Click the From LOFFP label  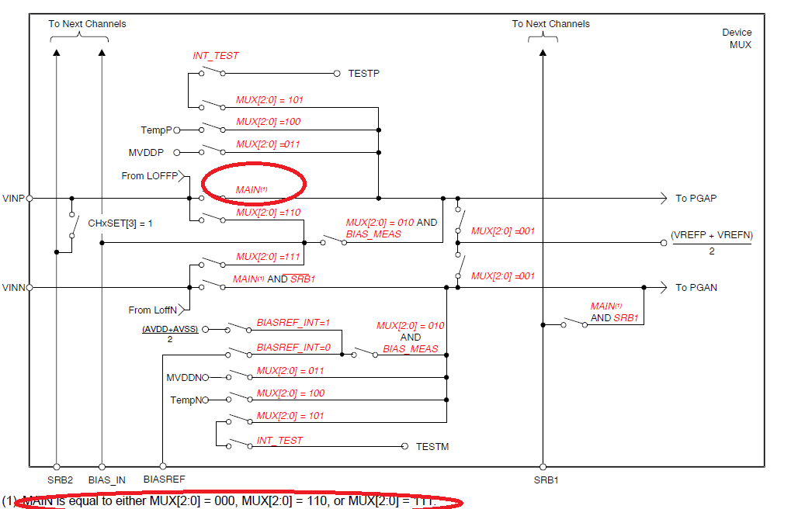point(150,176)
